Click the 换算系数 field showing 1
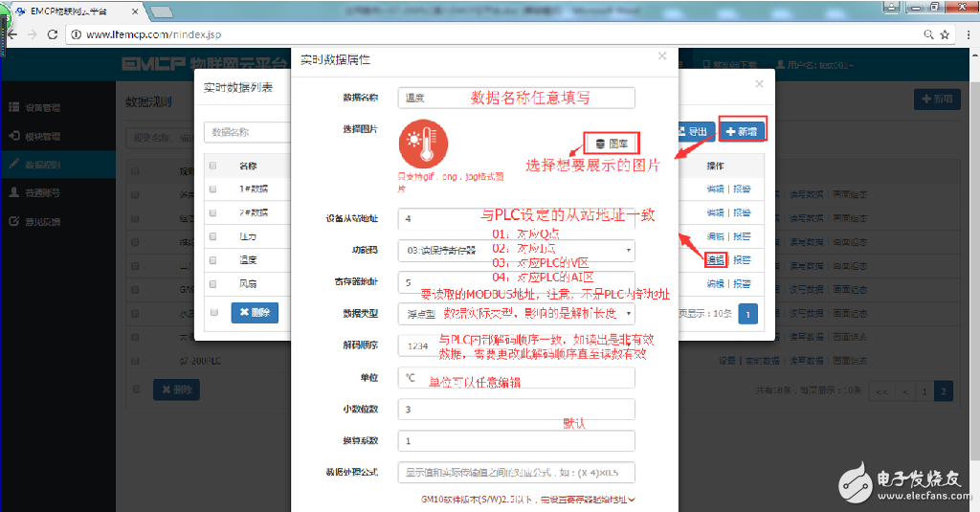This screenshot has height=512, width=980. click(516, 441)
